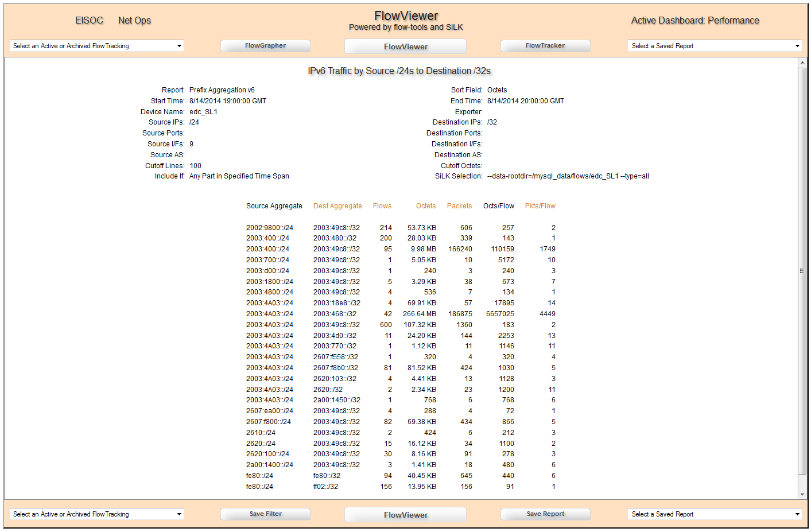This screenshot has width=811, height=532.
Task: Click the Net Ops link
Action: tap(134, 20)
